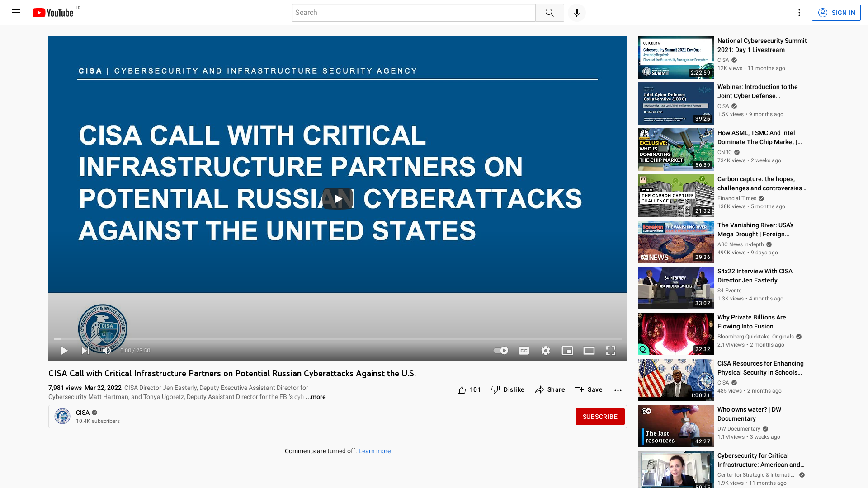Like the video with thumbs up
This screenshot has height=488, width=868.
tap(469, 390)
